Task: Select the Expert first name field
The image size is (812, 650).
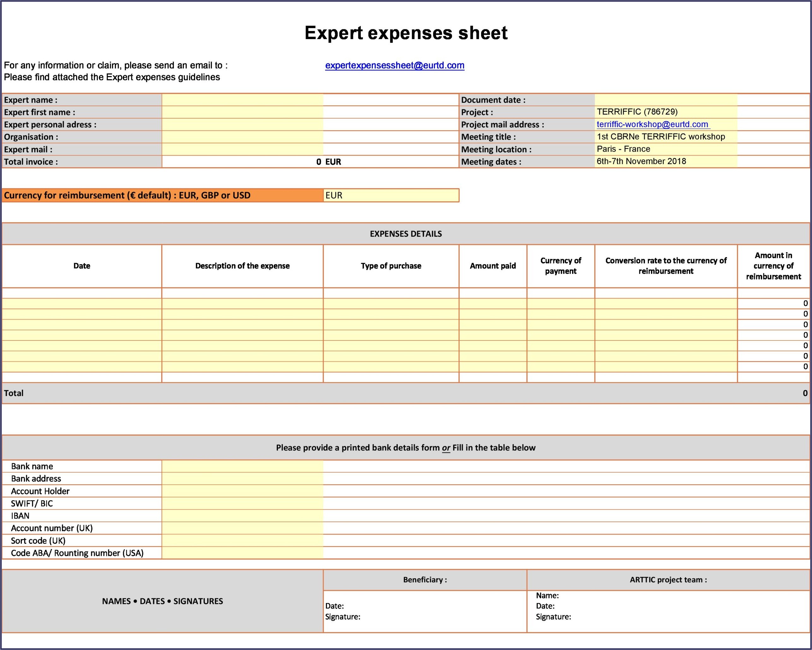Action: tap(242, 112)
